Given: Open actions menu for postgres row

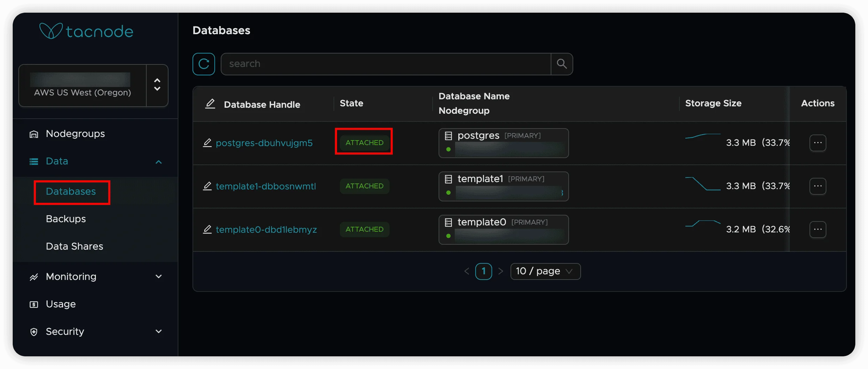Looking at the screenshot, I should click(x=818, y=143).
